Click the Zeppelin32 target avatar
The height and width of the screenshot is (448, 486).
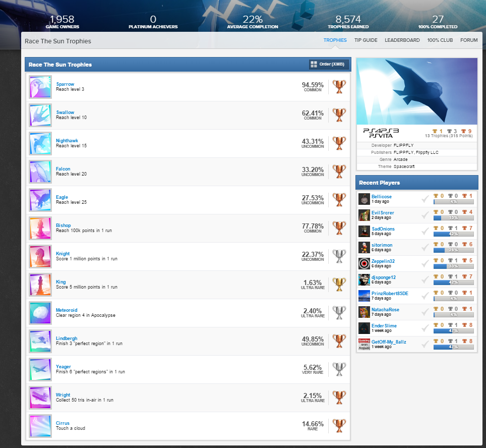pos(364,264)
